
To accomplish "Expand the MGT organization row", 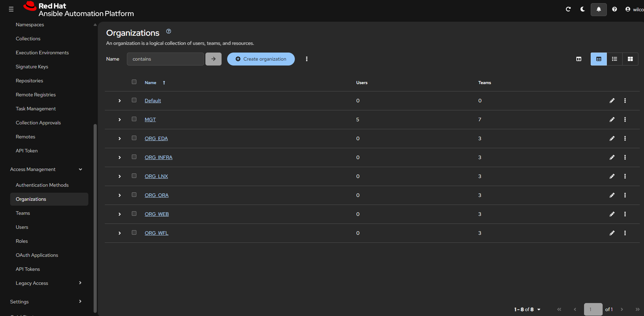I will 120,119.
